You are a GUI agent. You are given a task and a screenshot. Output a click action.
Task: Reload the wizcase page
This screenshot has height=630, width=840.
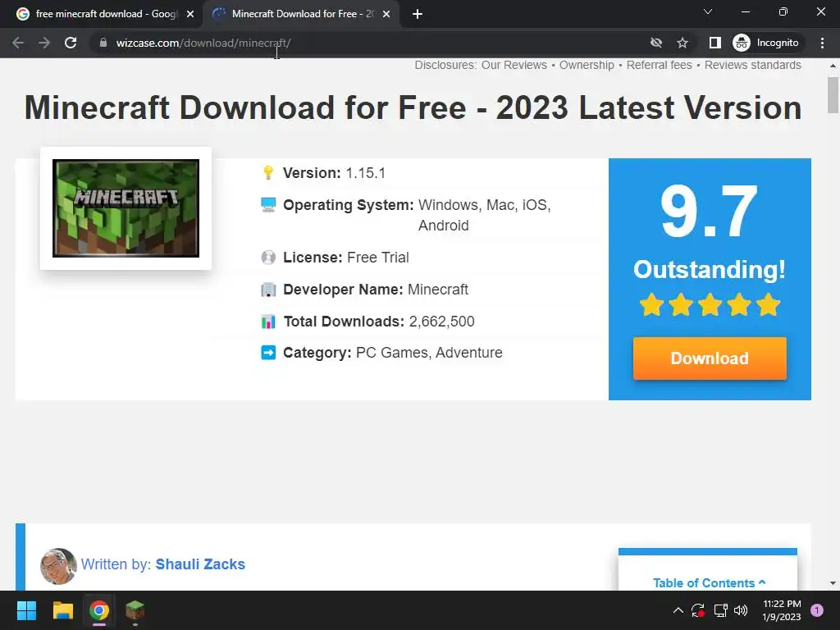click(71, 43)
